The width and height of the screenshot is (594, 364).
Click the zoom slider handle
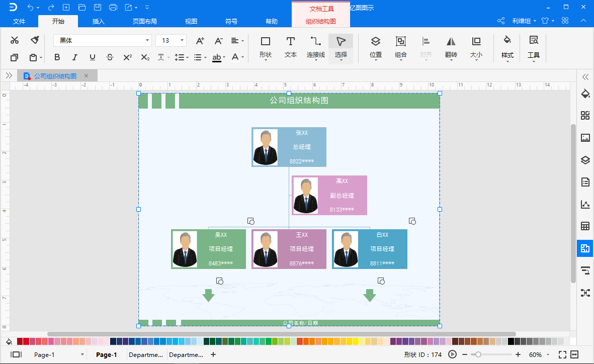click(478, 354)
